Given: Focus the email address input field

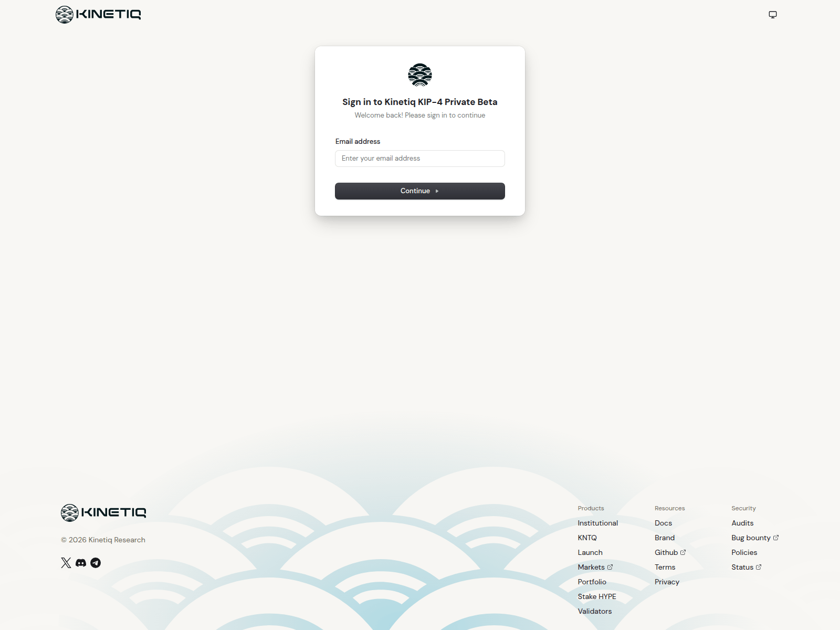Looking at the screenshot, I should point(420,159).
